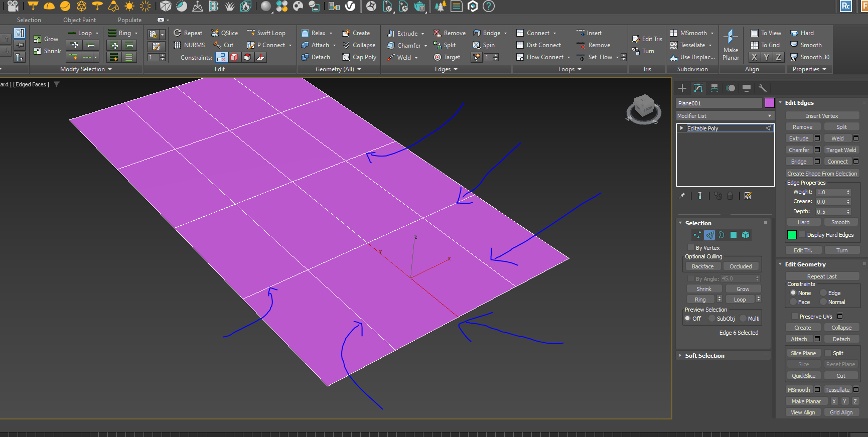The image size is (868, 437).
Task: Select the Face constraint radio button
Action: pos(793,302)
